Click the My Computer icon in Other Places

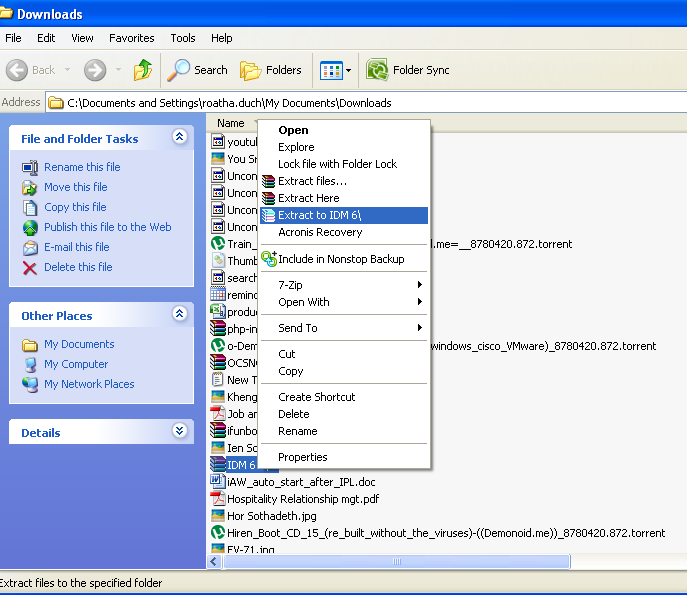click(30, 365)
